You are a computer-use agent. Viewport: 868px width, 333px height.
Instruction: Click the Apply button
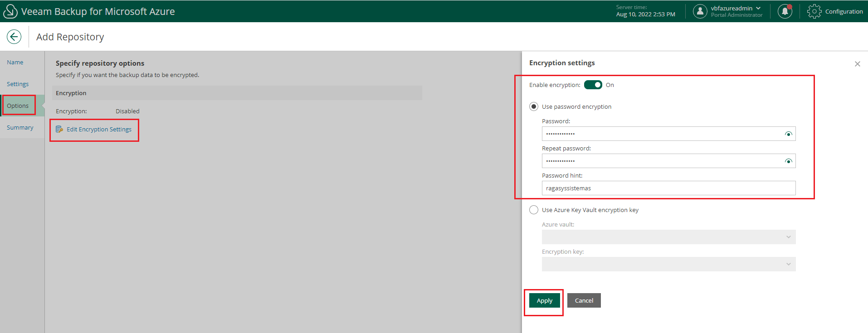544,300
